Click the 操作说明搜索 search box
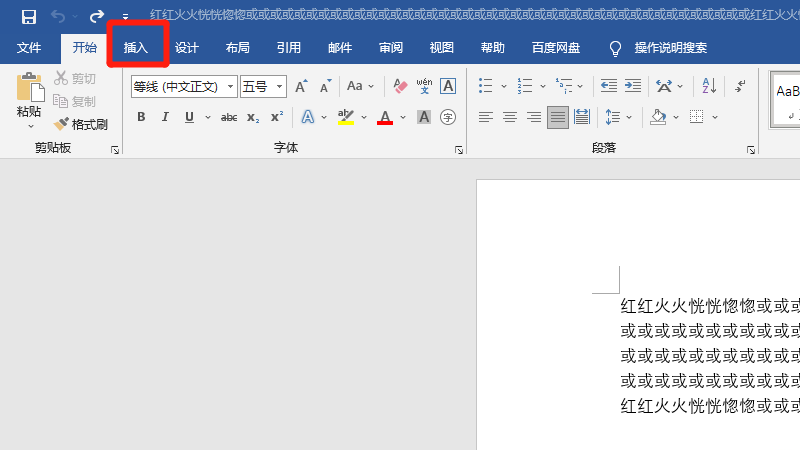The image size is (800, 450). click(x=671, y=48)
